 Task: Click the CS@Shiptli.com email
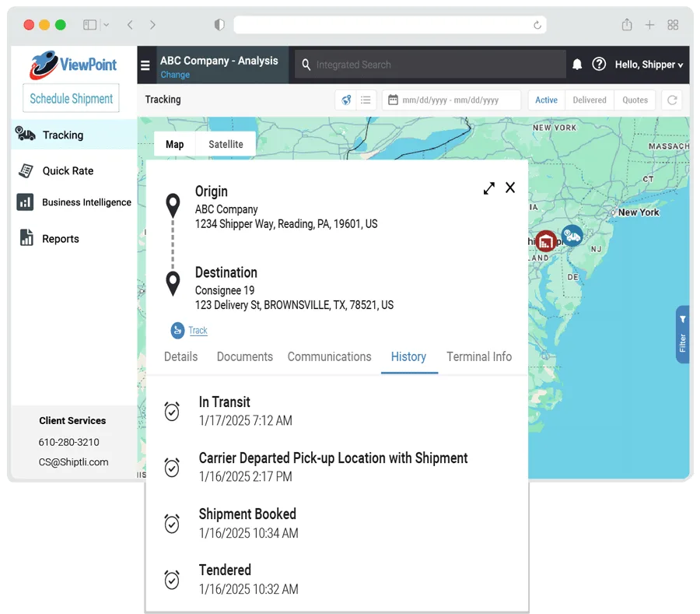[x=73, y=461]
